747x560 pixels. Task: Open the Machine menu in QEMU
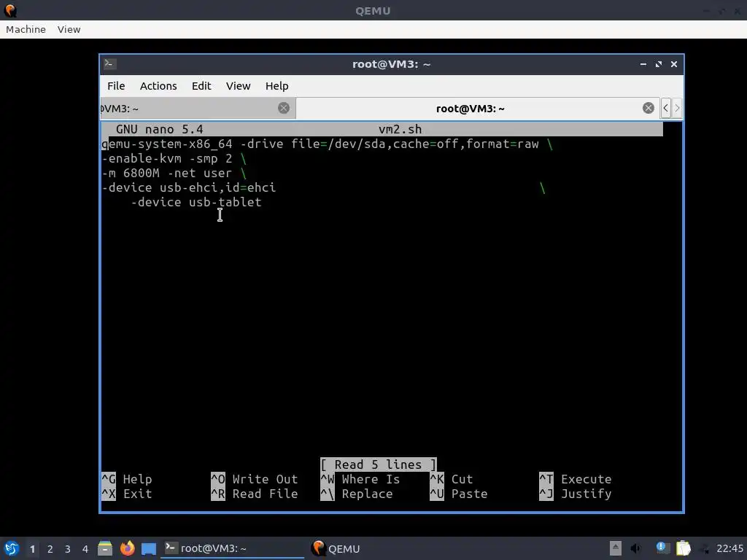pos(26,29)
